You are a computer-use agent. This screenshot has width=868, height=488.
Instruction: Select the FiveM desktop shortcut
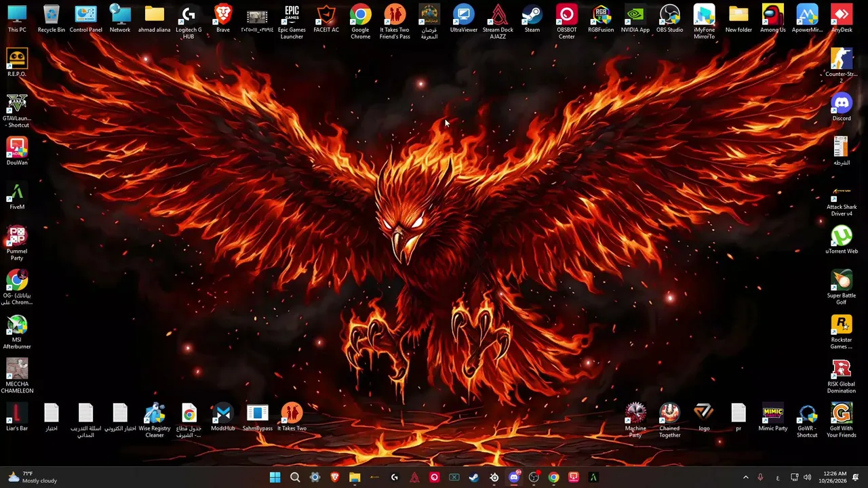pyautogui.click(x=17, y=196)
